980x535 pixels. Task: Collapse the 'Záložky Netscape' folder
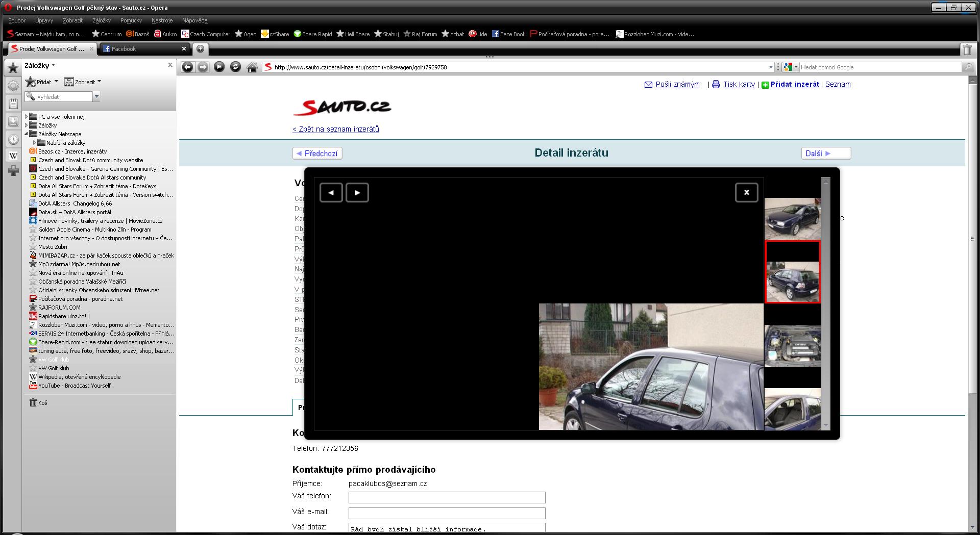(27, 134)
